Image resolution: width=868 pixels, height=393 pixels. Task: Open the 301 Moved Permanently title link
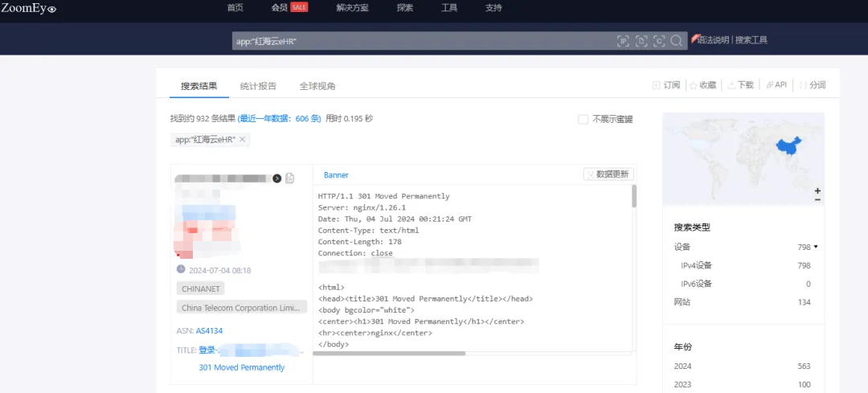(x=241, y=367)
